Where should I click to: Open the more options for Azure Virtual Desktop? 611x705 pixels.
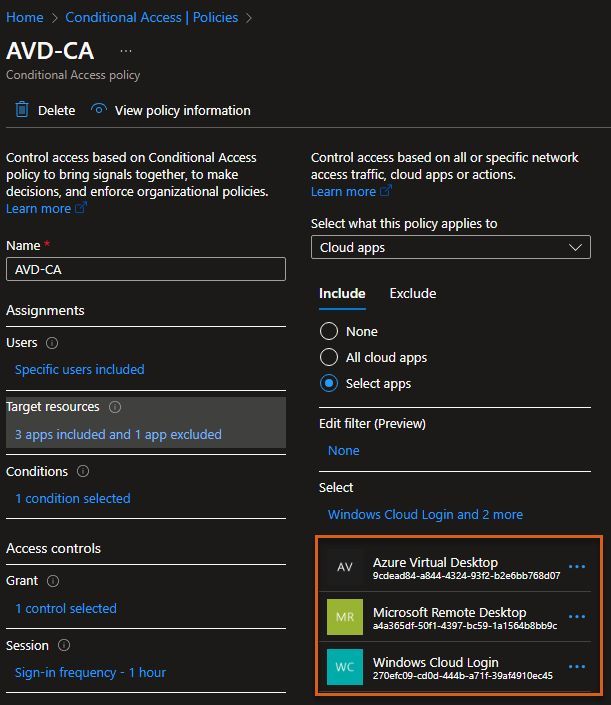pyautogui.click(x=577, y=567)
